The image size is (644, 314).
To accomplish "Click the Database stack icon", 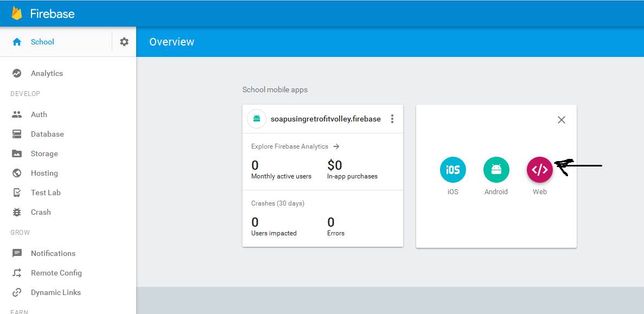I will (x=17, y=134).
